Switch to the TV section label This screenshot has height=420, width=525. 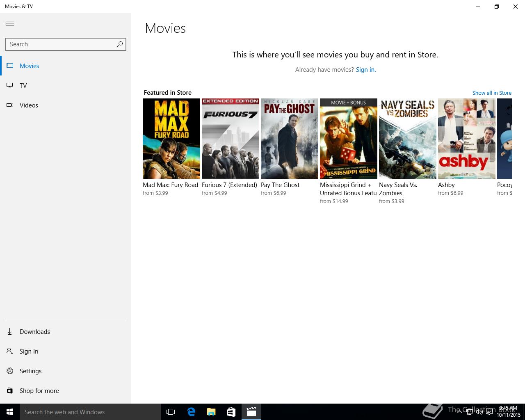23,85
